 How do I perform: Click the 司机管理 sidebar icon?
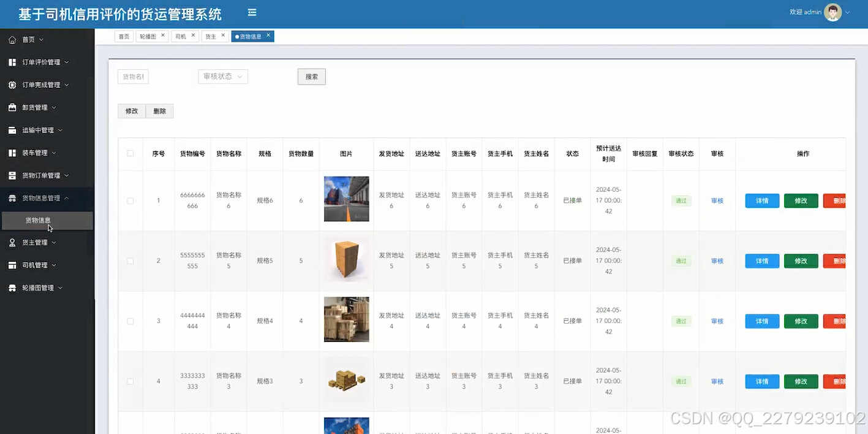[12, 265]
